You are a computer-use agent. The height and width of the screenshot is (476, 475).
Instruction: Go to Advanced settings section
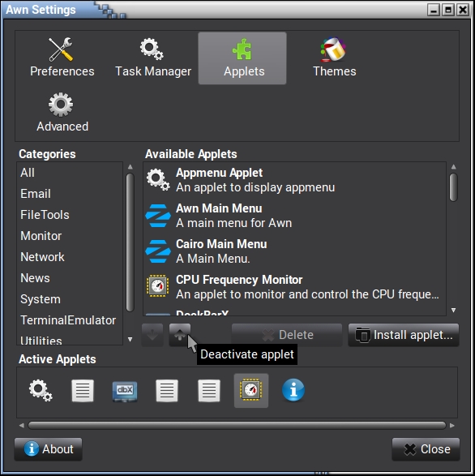pos(62,113)
